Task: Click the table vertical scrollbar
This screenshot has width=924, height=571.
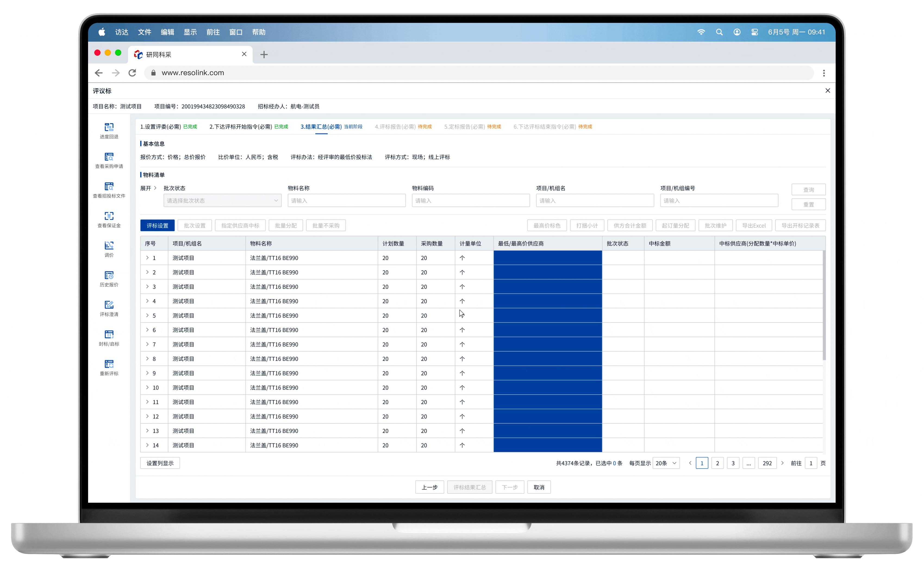Action: tap(824, 305)
